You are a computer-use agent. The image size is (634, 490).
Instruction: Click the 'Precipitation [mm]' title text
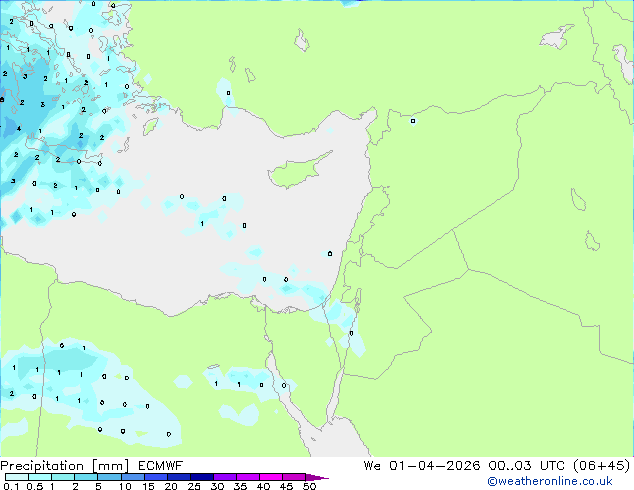click(65, 466)
